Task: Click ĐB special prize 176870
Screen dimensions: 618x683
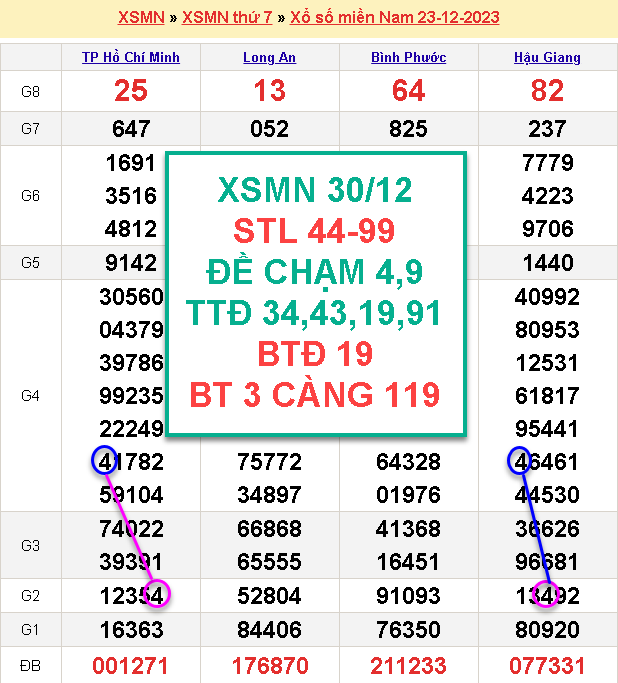Action: click(x=270, y=666)
